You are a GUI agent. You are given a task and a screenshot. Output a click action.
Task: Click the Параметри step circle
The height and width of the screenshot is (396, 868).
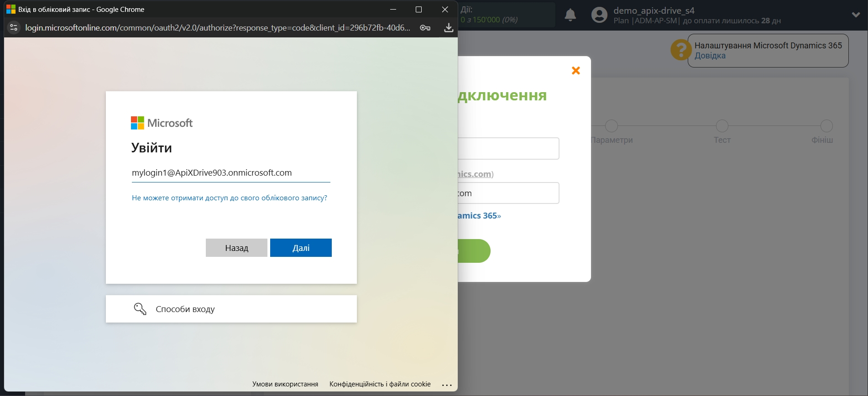pyautogui.click(x=612, y=126)
